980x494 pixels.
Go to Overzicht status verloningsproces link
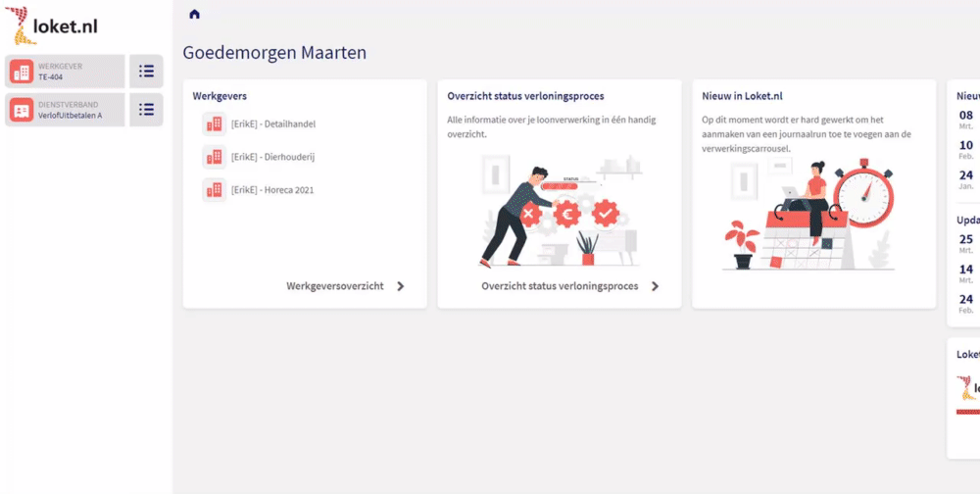(x=560, y=286)
